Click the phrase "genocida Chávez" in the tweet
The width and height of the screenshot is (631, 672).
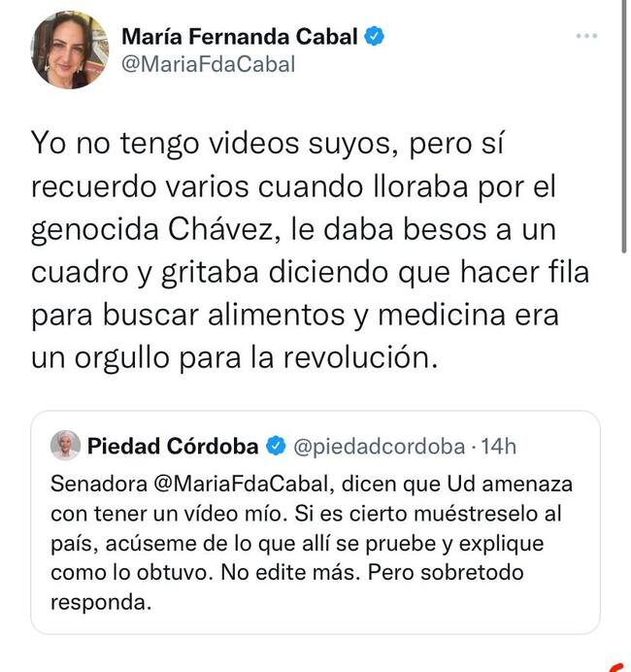point(155,230)
